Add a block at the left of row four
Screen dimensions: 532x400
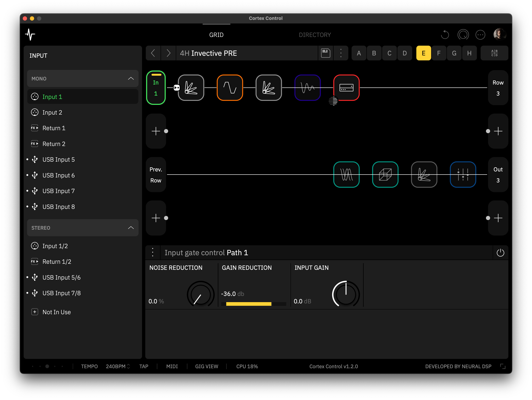pyautogui.click(x=156, y=218)
